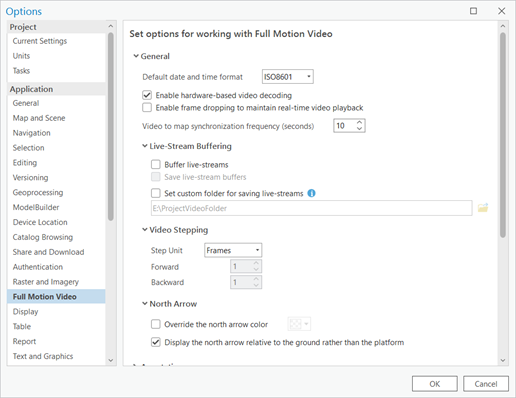Click category list scroll-down arrow
The width and height of the screenshot is (516, 398).
(111, 360)
